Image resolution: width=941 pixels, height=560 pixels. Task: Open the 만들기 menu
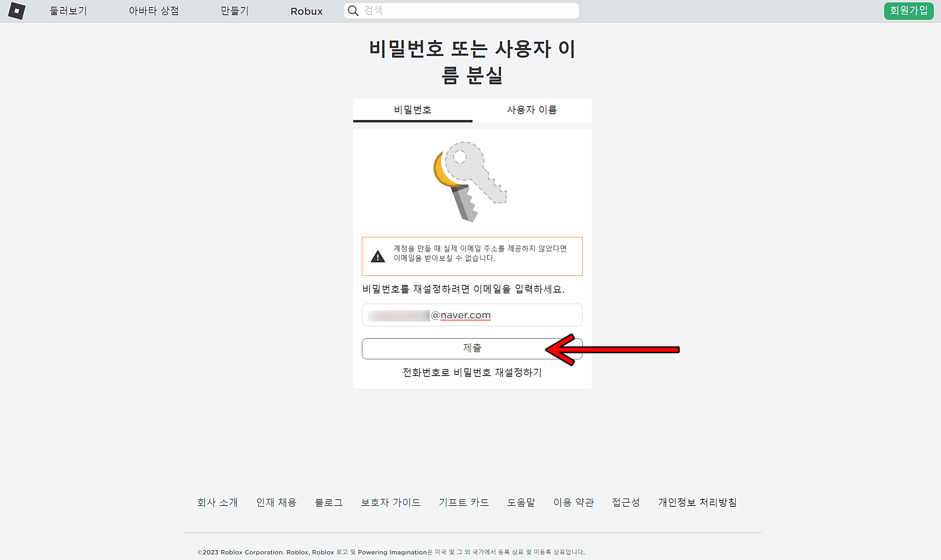234,11
